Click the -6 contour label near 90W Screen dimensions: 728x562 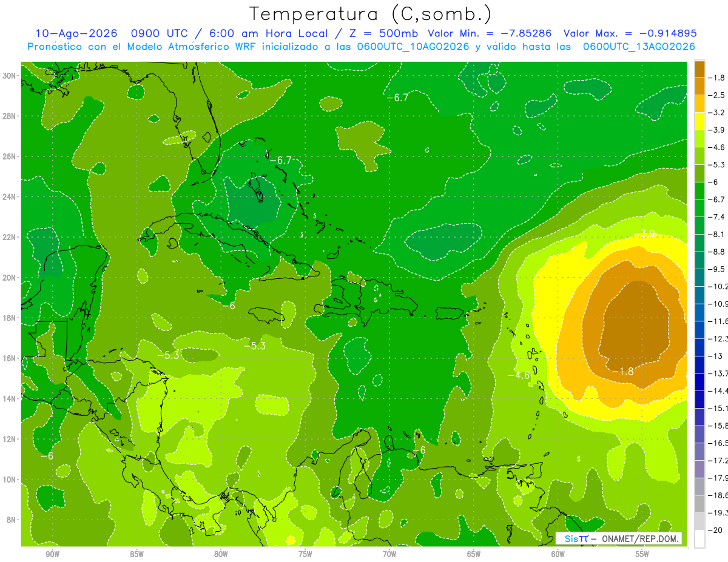[x=47, y=456]
